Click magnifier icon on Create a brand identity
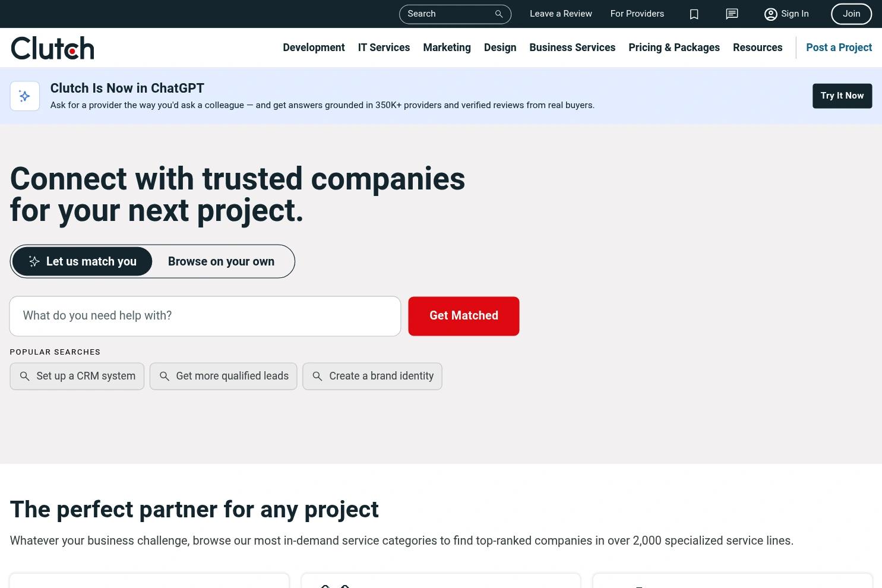 point(317,376)
